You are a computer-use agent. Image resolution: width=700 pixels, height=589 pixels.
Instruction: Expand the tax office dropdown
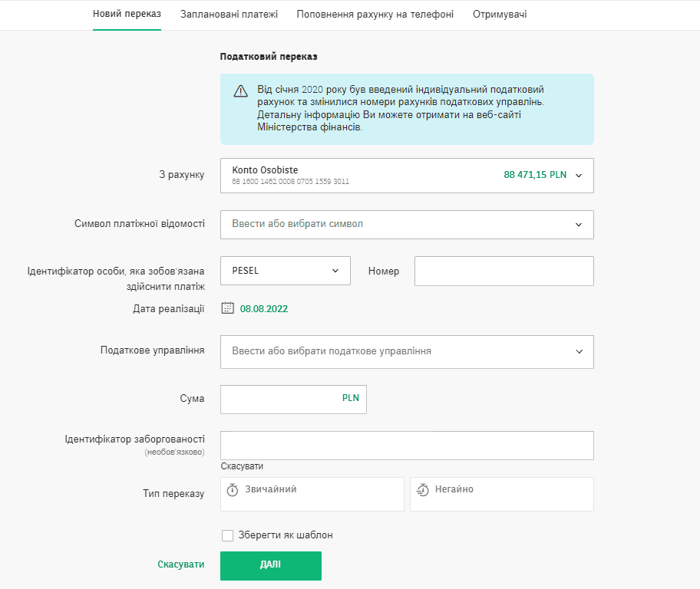point(579,351)
